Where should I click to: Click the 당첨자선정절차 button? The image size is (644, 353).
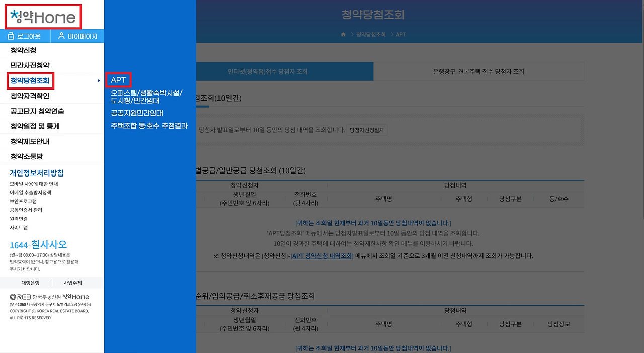(367, 129)
